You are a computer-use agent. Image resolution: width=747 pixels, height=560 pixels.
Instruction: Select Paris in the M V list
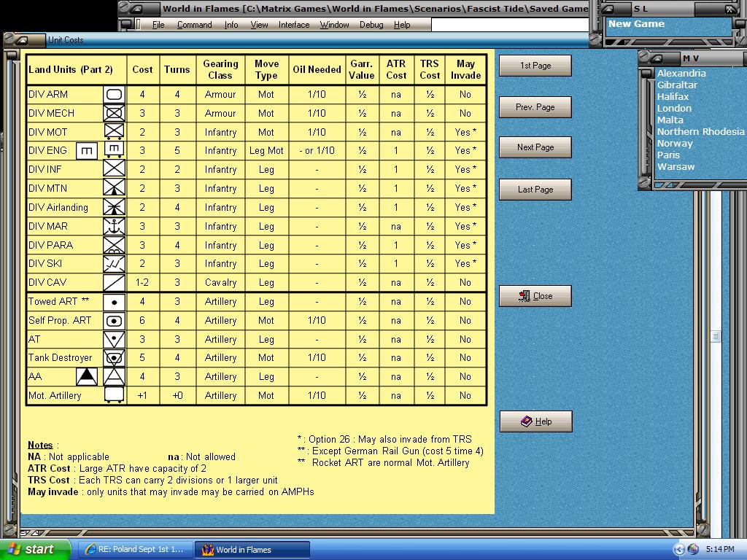tap(668, 155)
